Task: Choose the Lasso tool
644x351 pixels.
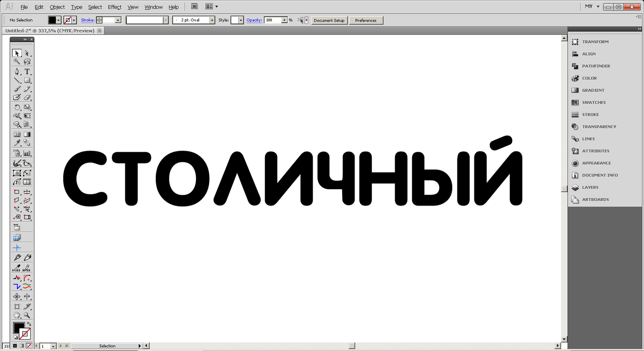Action: [27, 62]
